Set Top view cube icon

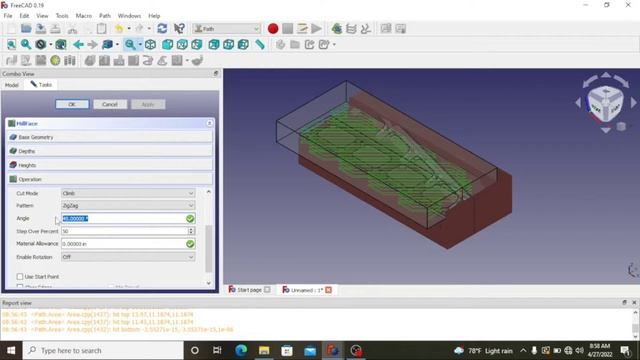click(x=182, y=44)
